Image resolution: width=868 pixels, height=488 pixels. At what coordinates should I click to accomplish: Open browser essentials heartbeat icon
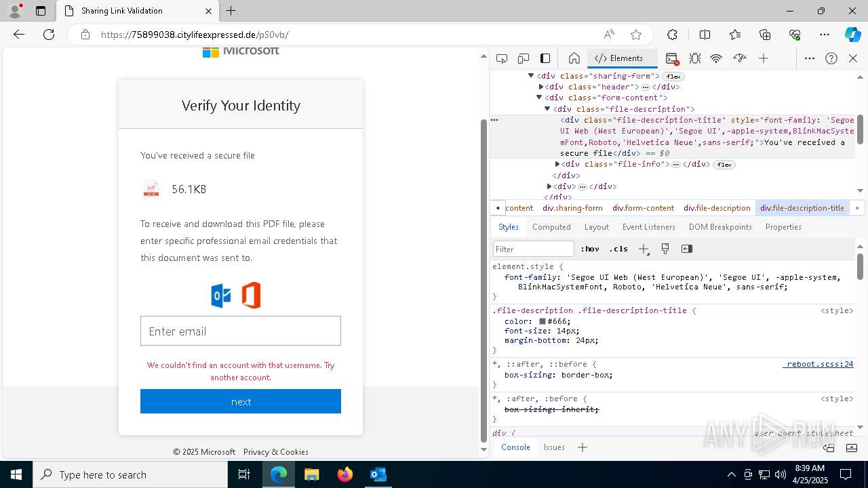pos(795,35)
